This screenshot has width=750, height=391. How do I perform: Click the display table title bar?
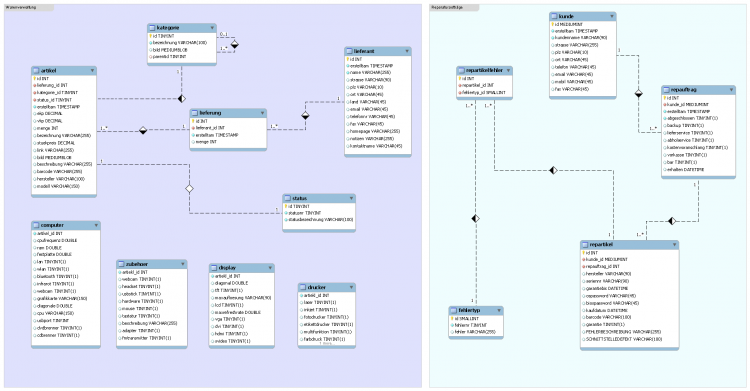(x=242, y=268)
